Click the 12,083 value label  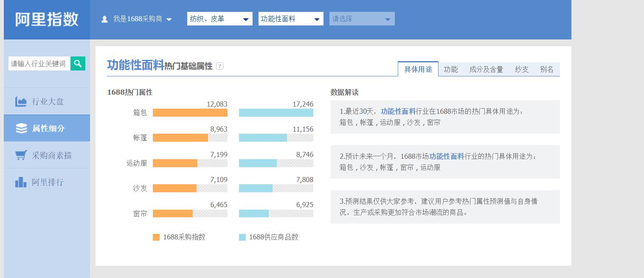tap(217, 104)
